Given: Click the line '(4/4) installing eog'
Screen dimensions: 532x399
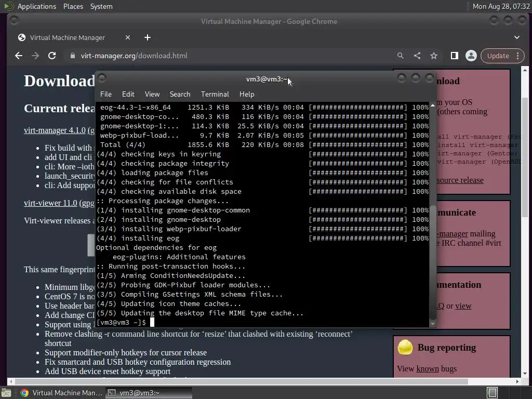Looking at the screenshot, I should [x=138, y=238].
